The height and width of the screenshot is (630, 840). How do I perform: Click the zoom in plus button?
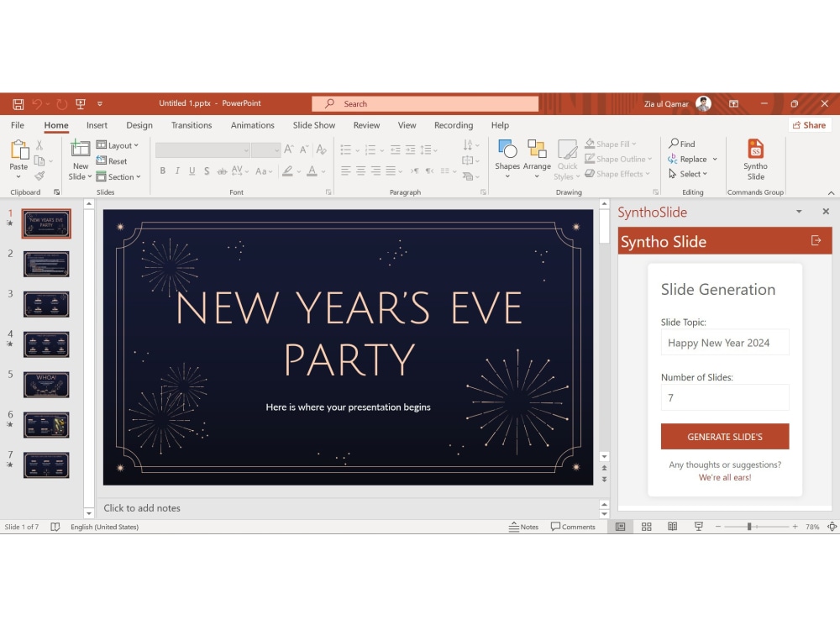(x=795, y=527)
